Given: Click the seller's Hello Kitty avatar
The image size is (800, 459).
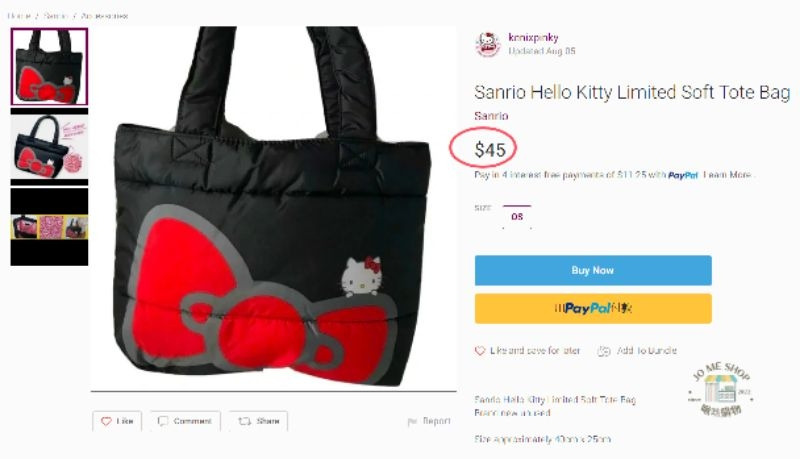Looking at the screenshot, I should (x=487, y=44).
